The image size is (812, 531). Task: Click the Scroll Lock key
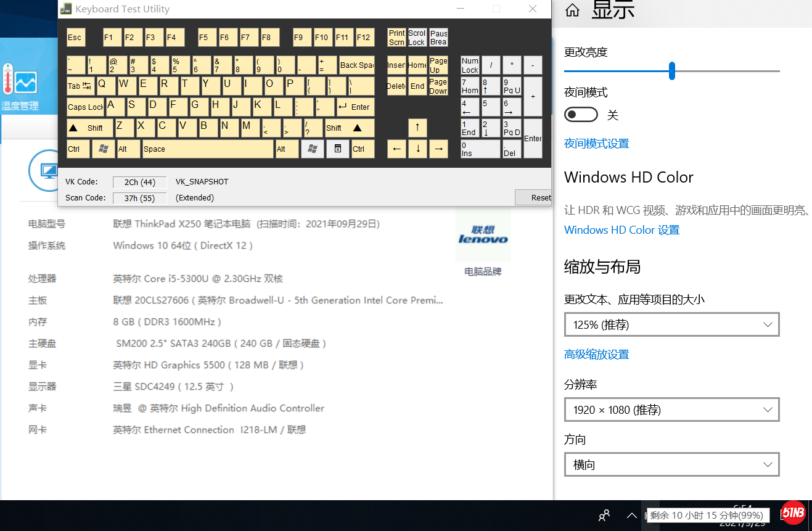click(417, 37)
